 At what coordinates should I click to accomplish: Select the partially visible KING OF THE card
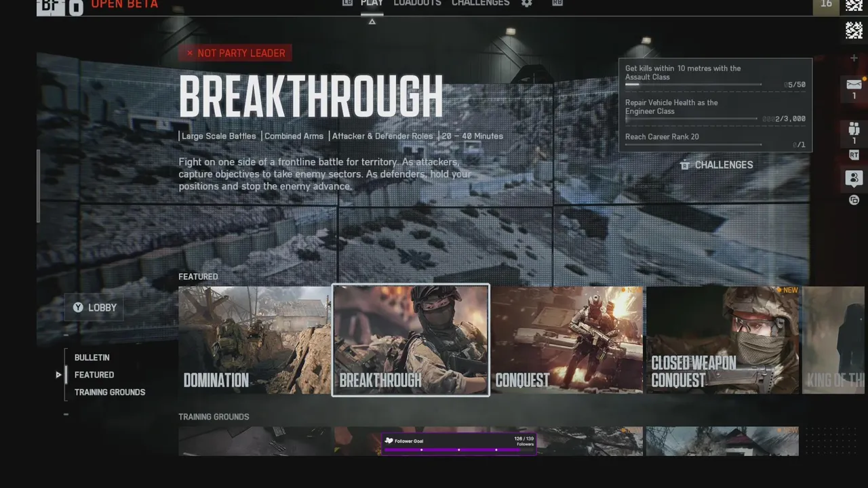coord(833,340)
